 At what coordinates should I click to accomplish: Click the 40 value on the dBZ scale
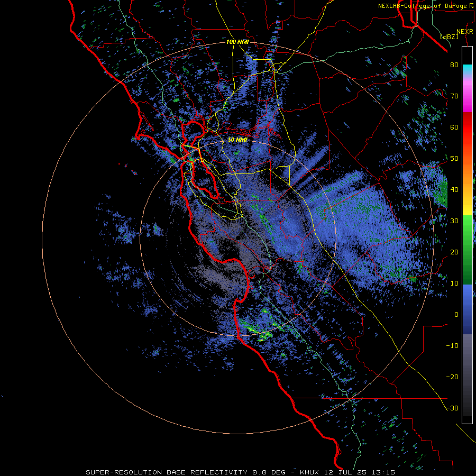click(x=454, y=190)
